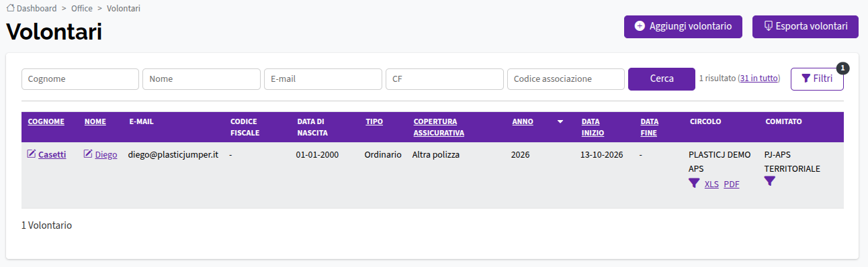Click the Anno column sort arrow

coord(560,122)
